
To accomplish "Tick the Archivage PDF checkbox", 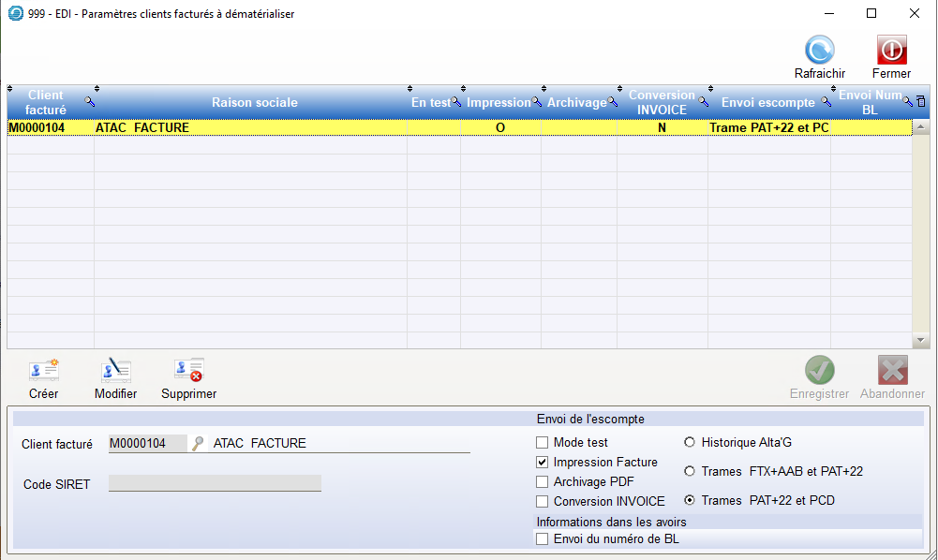I will [542, 482].
